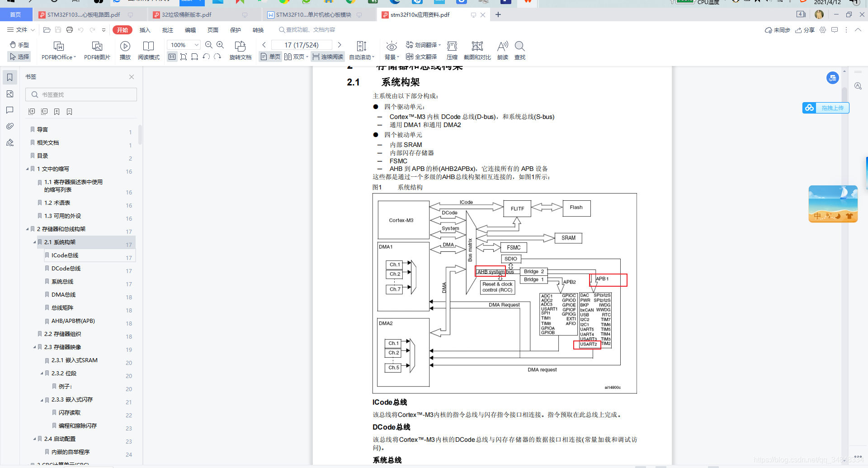868x468 pixels.
Task: Collapse the 2 存储器和总线构架 bookmark
Action: point(27,229)
